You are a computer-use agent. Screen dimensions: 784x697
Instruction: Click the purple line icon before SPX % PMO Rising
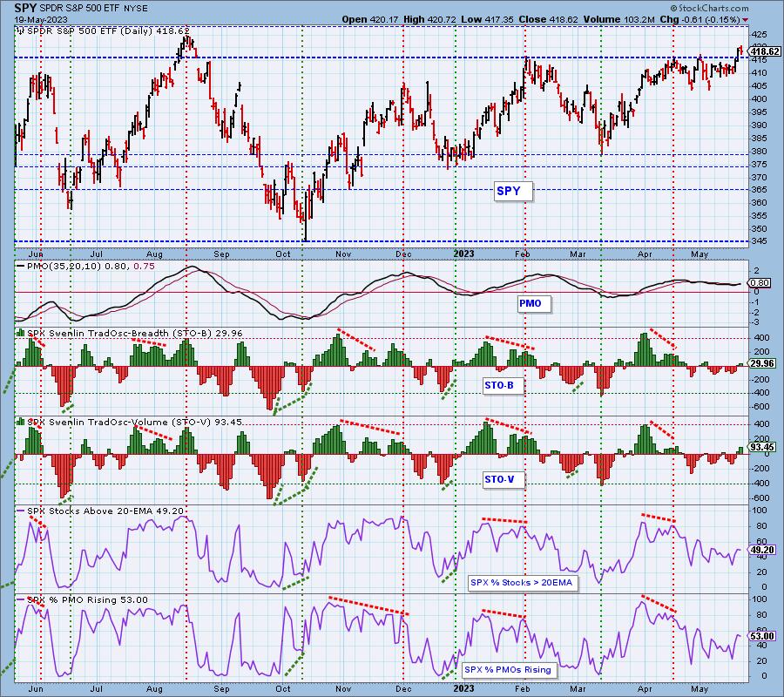click(21, 599)
